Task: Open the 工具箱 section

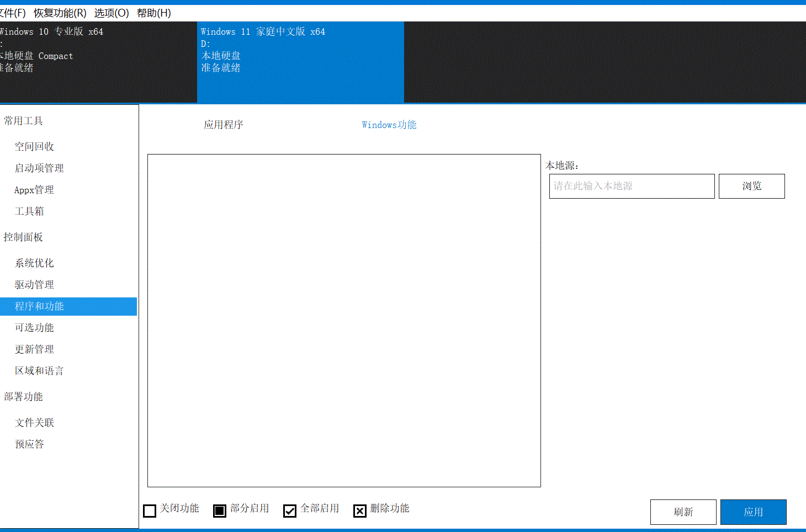Action: coord(29,211)
